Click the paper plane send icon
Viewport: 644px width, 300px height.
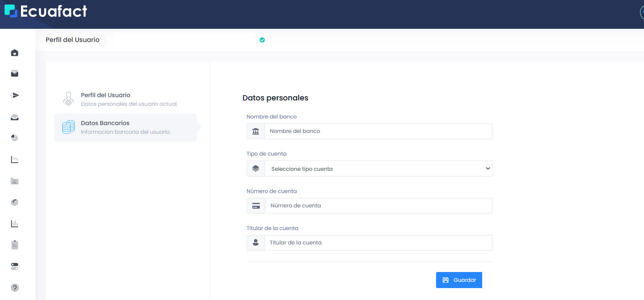coord(15,95)
